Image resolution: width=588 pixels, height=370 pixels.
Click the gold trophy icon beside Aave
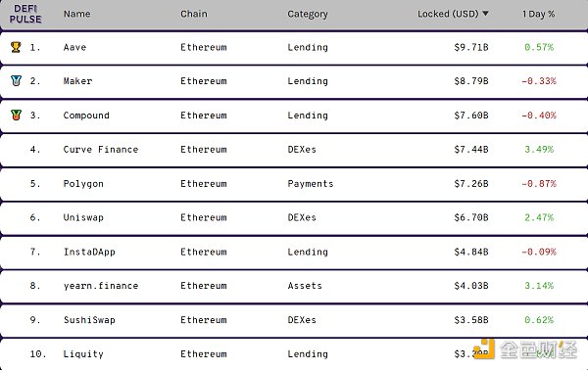[x=16, y=47]
